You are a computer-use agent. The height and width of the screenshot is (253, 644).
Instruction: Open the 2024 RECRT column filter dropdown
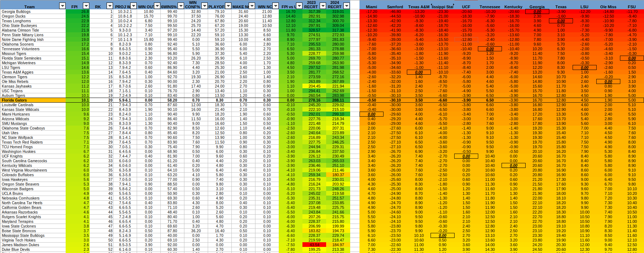tap(347, 6)
